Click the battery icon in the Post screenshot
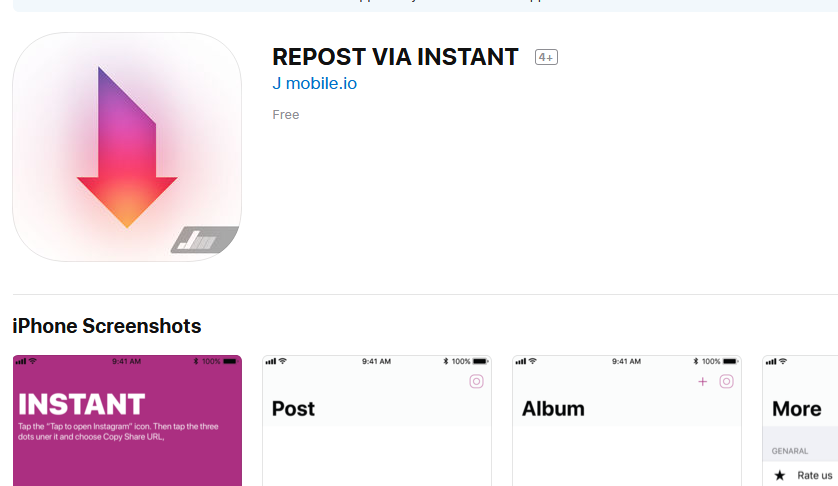Image resolution: width=838 pixels, height=486 pixels. [481, 361]
